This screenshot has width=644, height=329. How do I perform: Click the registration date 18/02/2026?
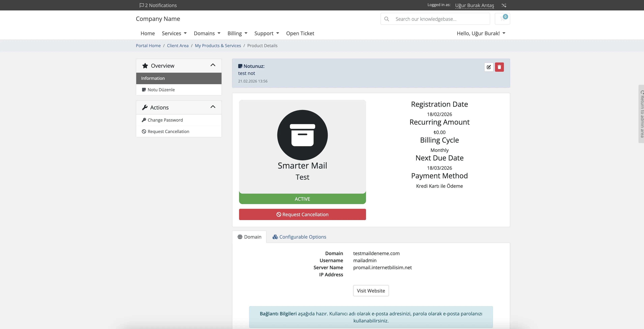click(x=439, y=114)
